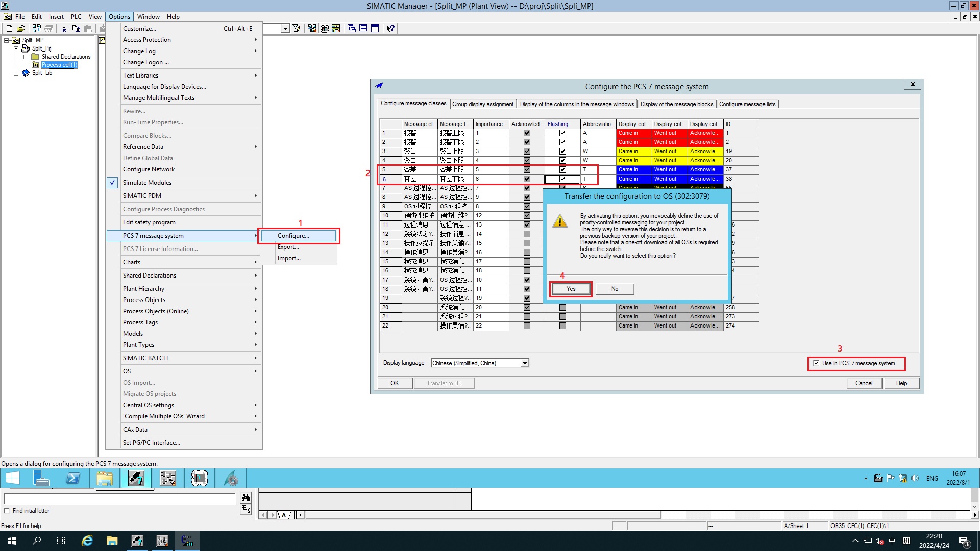Click the filter funnel icon in toolbar
The width and height of the screenshot is (980, 551).
pos(297,29)
